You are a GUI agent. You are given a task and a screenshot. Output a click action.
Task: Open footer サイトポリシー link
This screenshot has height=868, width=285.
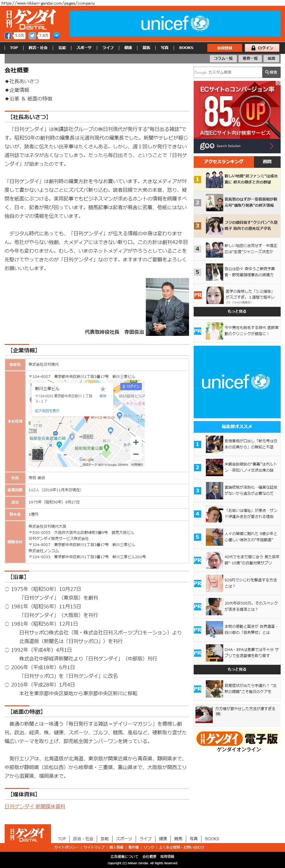click(x=66, y=847)
